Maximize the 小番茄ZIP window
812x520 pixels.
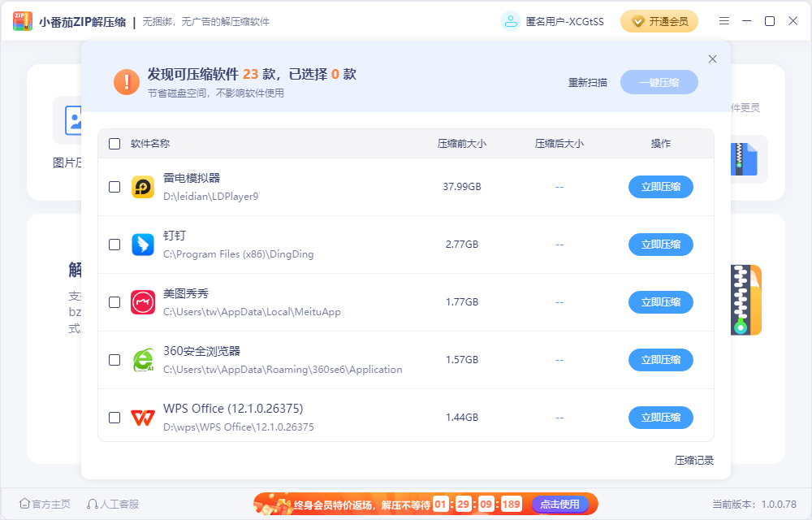[x=770, y=20]
